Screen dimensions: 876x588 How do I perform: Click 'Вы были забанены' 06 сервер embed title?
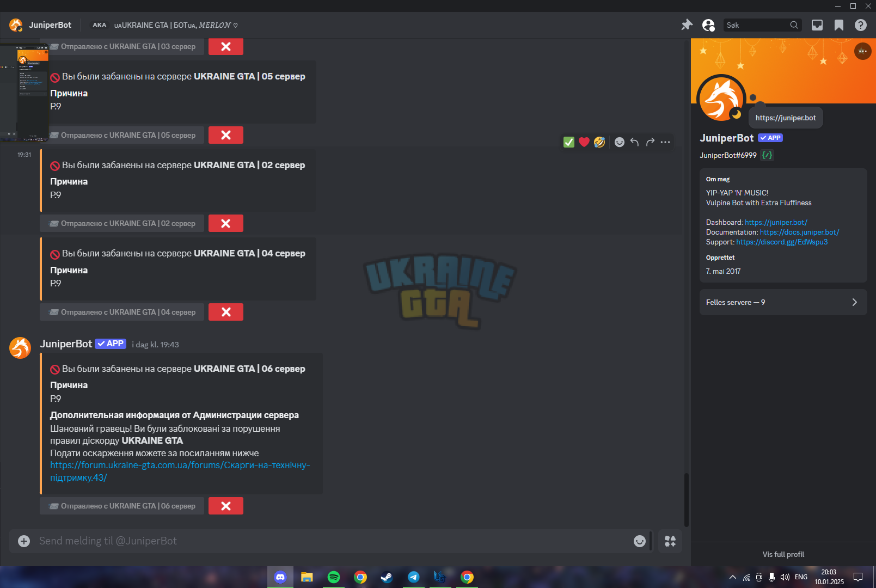[x=177, y=369]
